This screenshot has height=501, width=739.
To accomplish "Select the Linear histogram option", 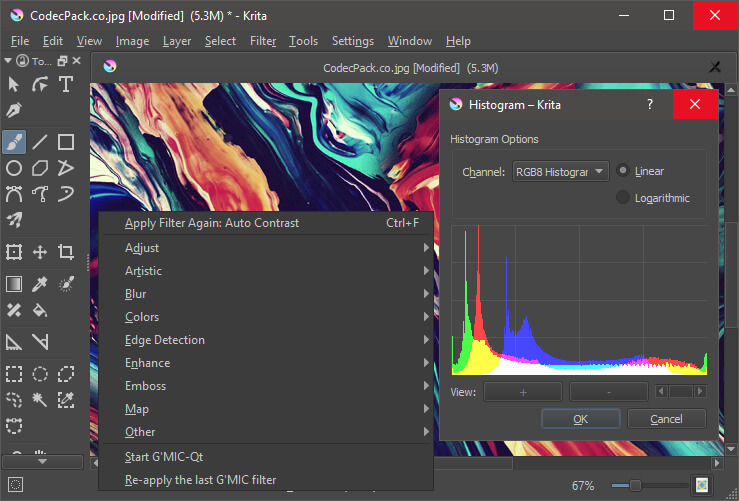I will tap(624, 171).
